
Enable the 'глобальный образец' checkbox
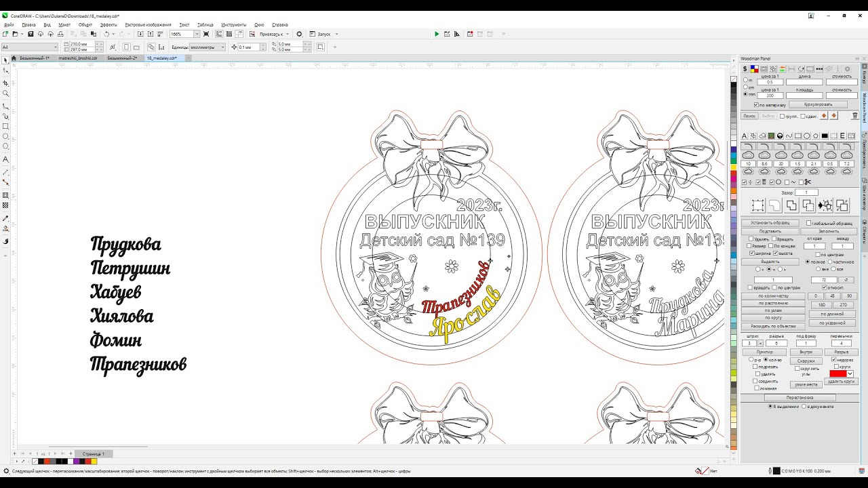click(808, 223)
